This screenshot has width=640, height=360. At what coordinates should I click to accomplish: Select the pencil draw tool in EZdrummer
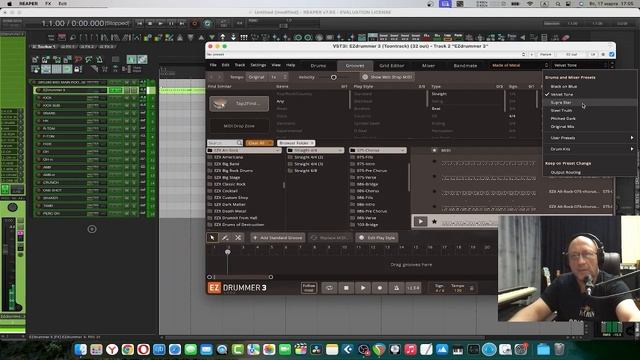pyautogui.click(x=225, y=238)
